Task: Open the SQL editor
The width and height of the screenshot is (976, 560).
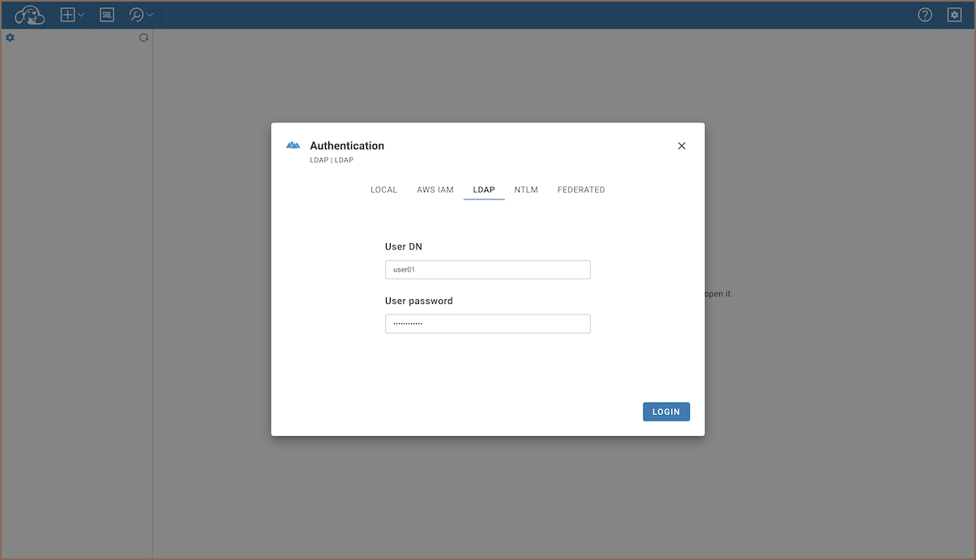Action: 107,15
